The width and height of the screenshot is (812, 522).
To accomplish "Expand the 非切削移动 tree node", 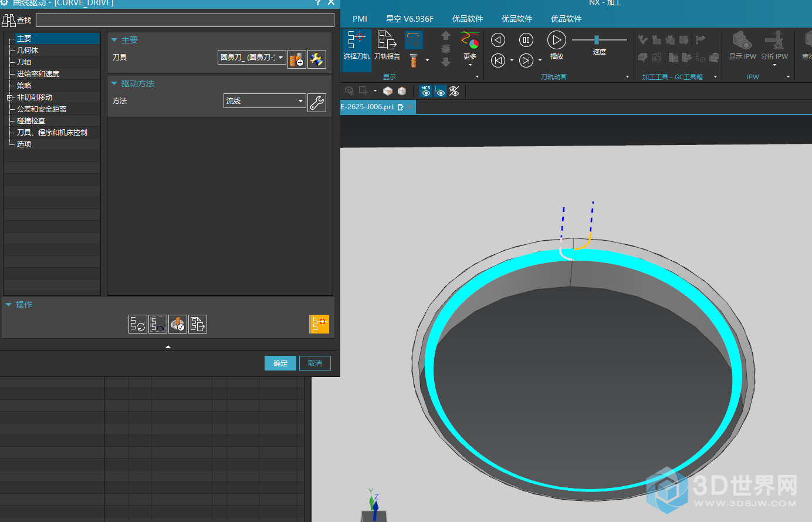I will 9,97.
